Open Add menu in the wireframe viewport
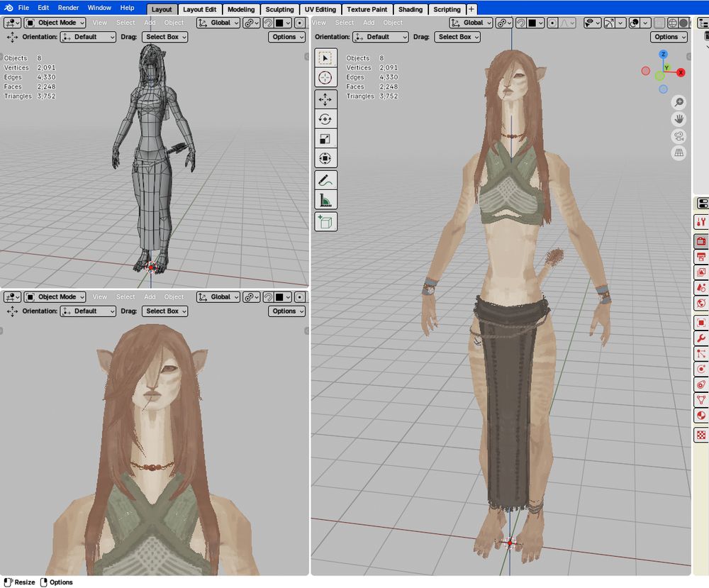 point(150,23)
